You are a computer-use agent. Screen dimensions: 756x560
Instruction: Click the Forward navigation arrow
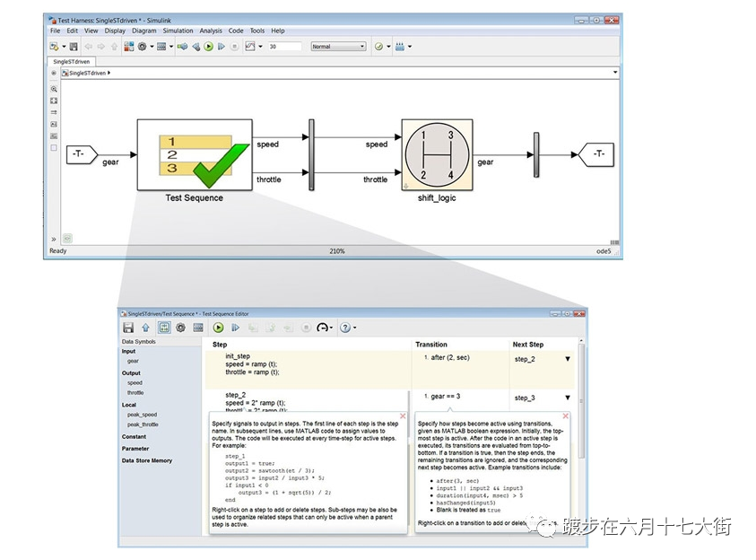point(101,47)
